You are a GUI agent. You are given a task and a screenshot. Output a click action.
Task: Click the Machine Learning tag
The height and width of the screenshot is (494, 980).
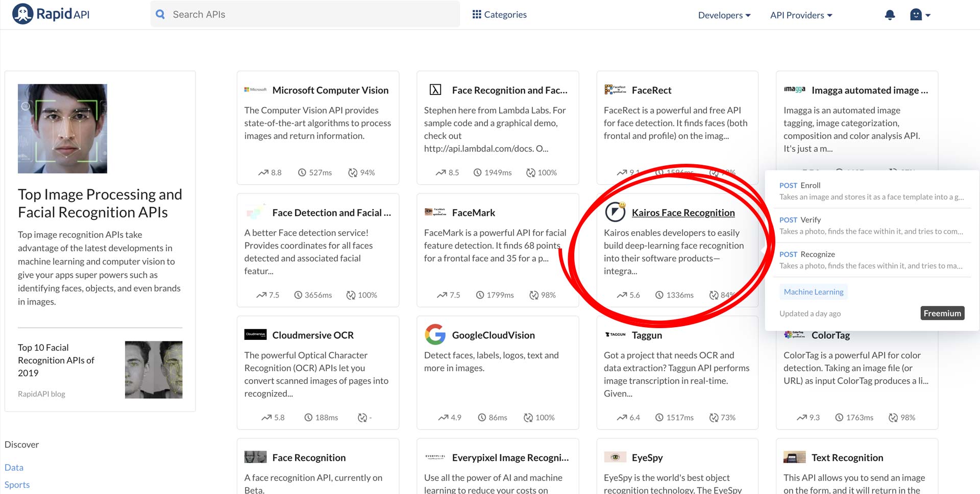pyautogui.click(x=814, y=292)
